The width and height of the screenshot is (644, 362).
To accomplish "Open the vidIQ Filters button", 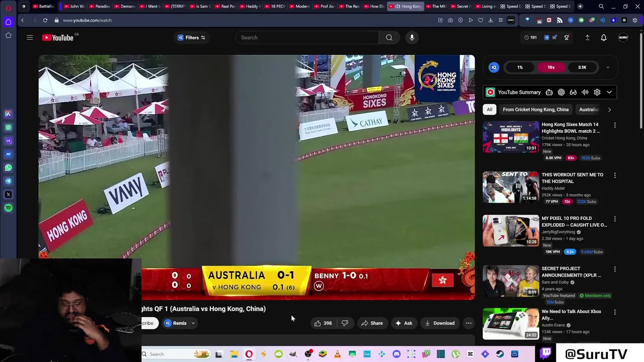I will (x=192, y=37).
